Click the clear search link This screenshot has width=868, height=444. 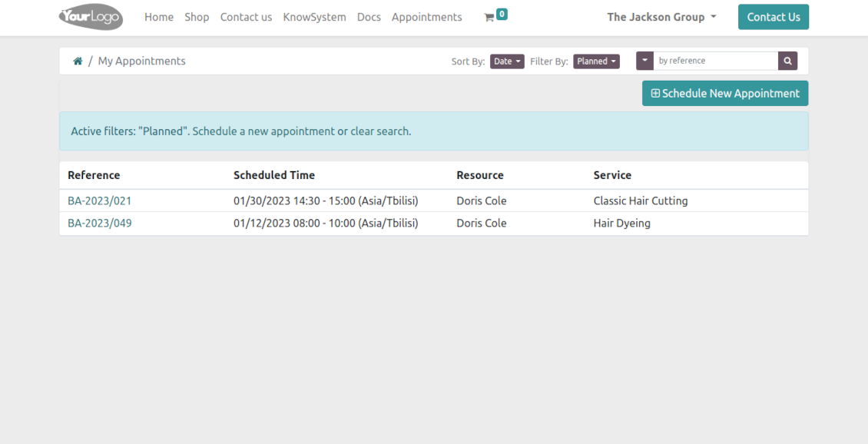(379, 131)
